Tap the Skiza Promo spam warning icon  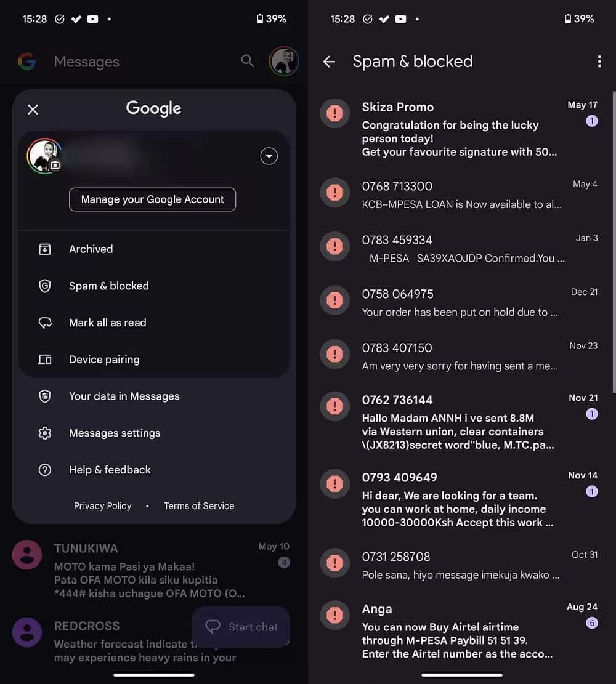(x=334, y=113)
